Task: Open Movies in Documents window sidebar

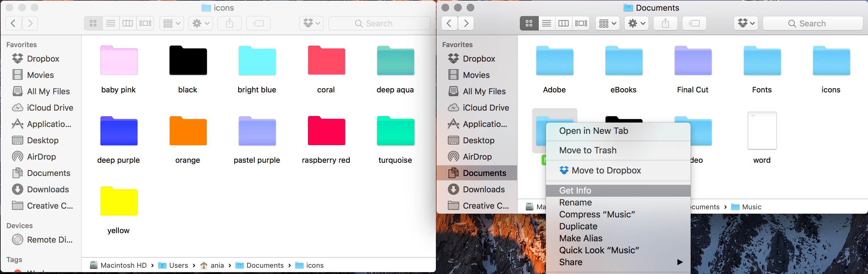Action: [x=469, y=75]
